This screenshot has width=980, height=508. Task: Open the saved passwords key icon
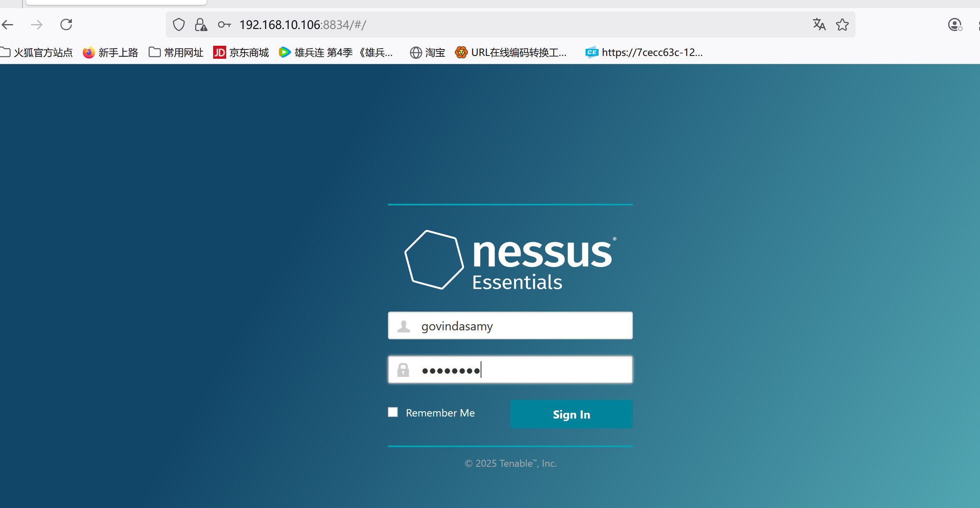(x=224, y=25)
